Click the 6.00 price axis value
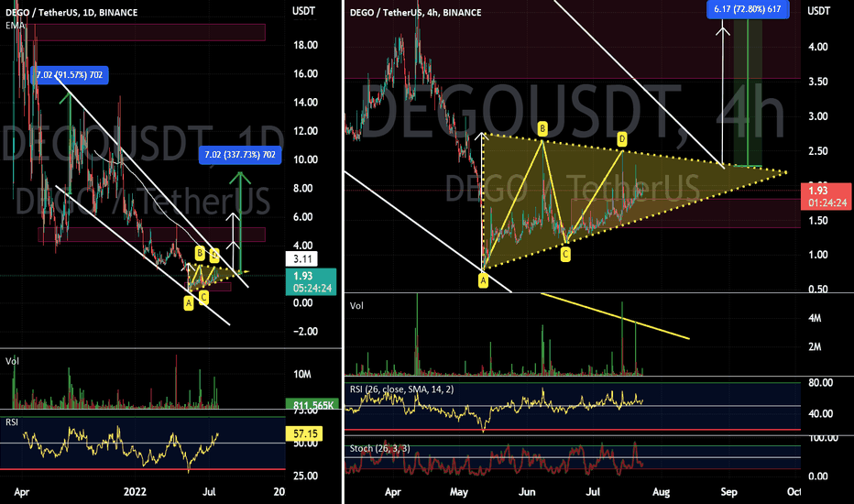The width and height of the screenshot is (854, 504). (x=302, y=217)
